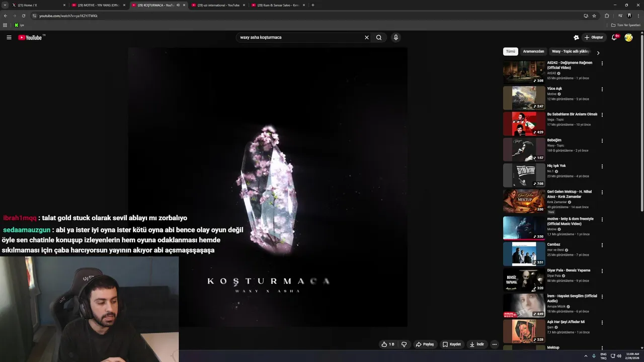Viewport: 644px width, 362px height.
Task: Open the icon left of the Oluştur button
Action: coord(576,37)
